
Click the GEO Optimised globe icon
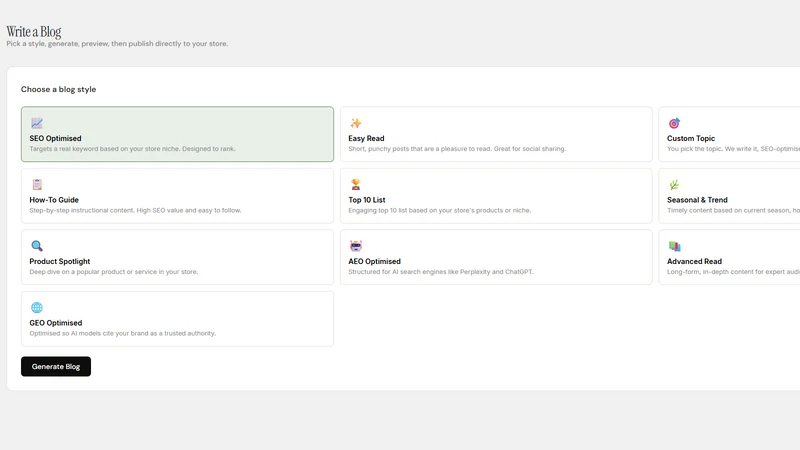point(37,307)
